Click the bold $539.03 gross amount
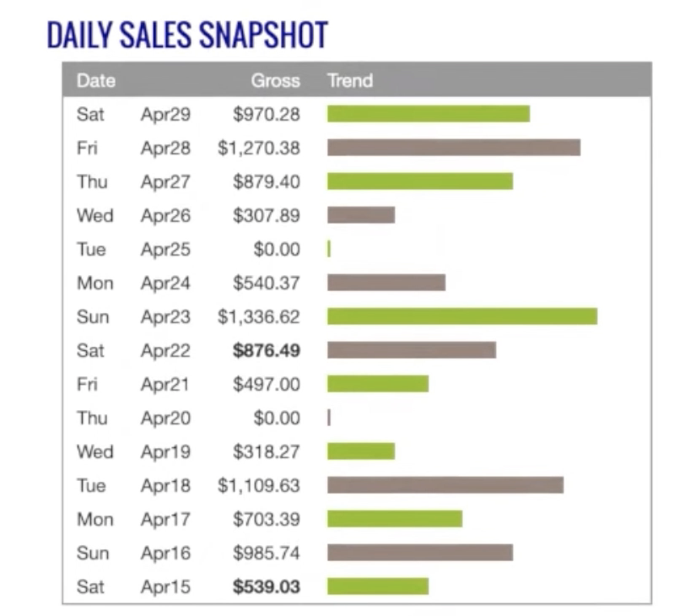Viewport: 685px width, 616px height. coord(267,586)
